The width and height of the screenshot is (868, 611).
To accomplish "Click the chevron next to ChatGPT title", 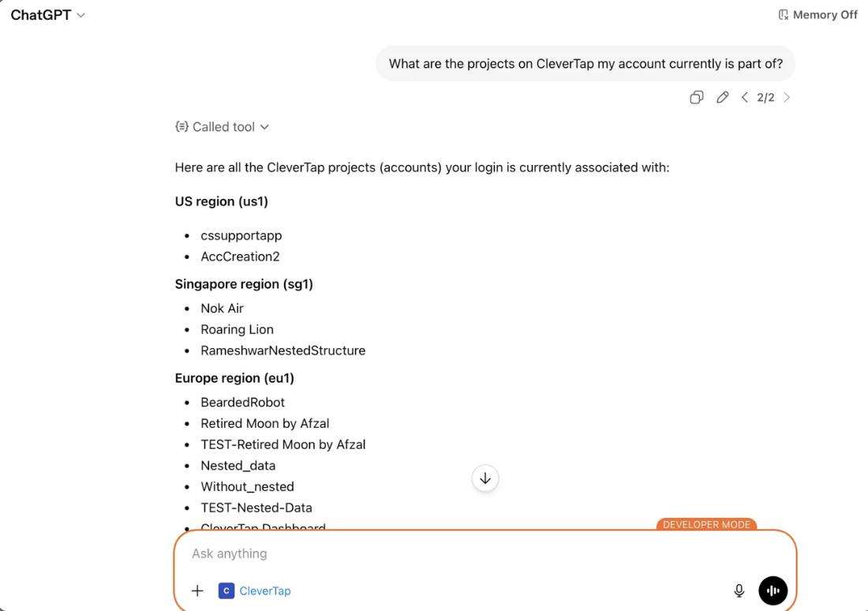I will coord(80,16).
